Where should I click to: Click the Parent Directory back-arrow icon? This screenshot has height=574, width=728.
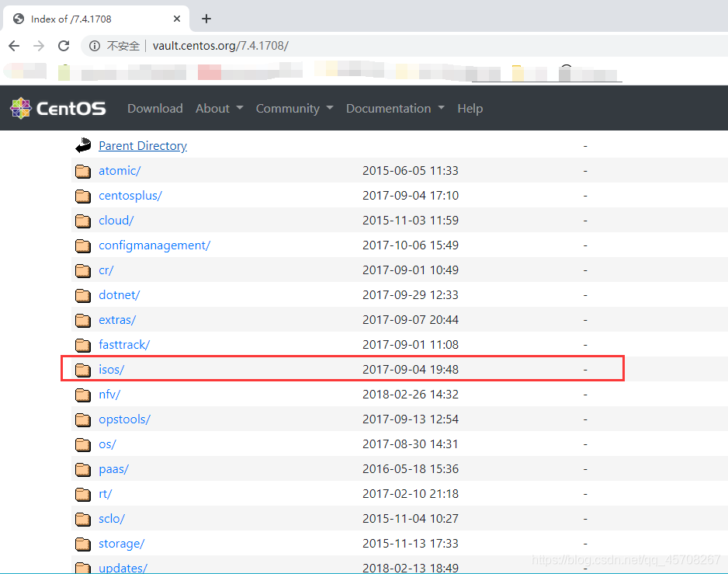point(83,145)
